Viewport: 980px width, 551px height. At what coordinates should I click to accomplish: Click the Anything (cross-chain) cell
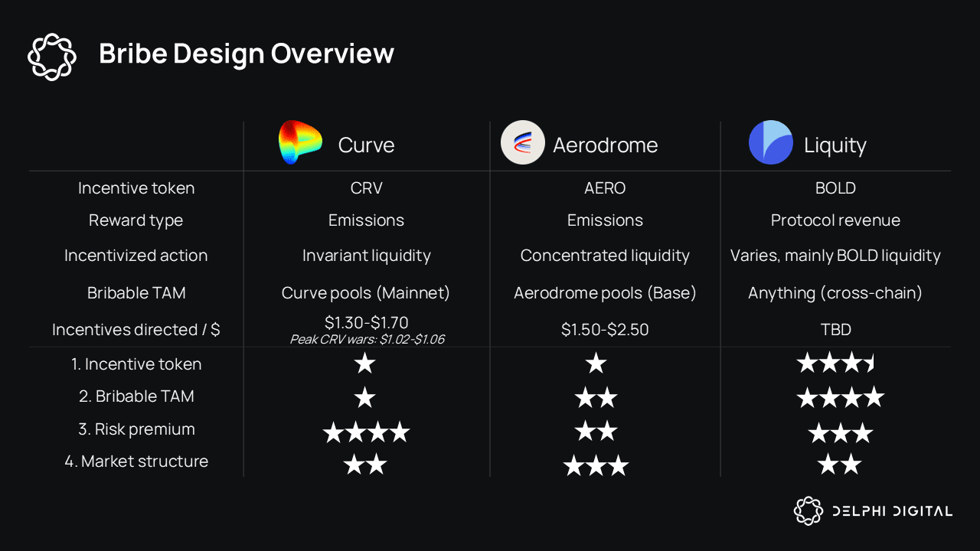(835, 293)
